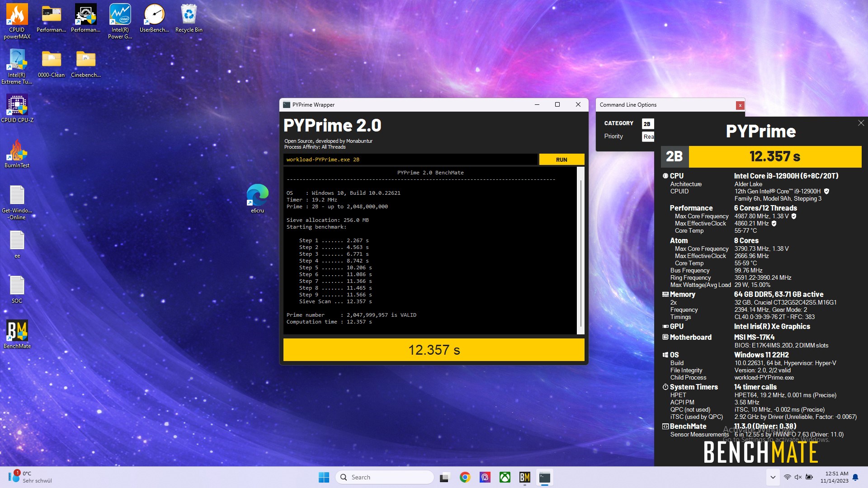Open e6cru Edge shortcut on desktop
Screen dimensions: 868x488
pos(258,199)
